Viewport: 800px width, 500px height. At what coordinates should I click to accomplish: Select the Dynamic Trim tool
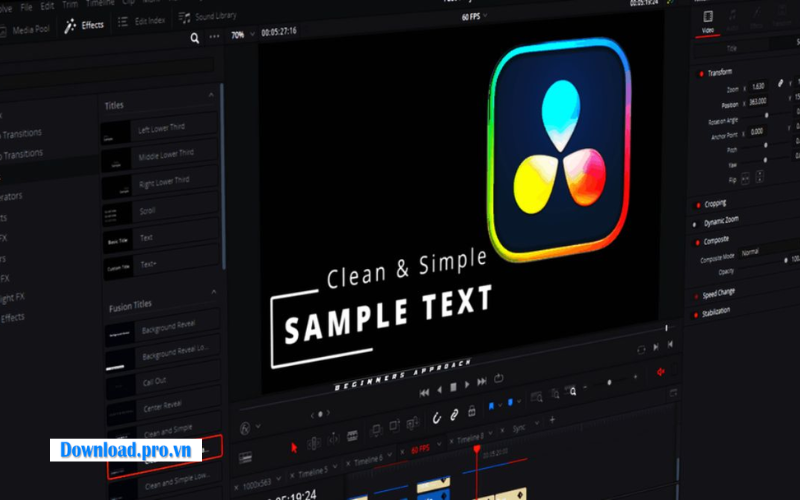(333, 439)
